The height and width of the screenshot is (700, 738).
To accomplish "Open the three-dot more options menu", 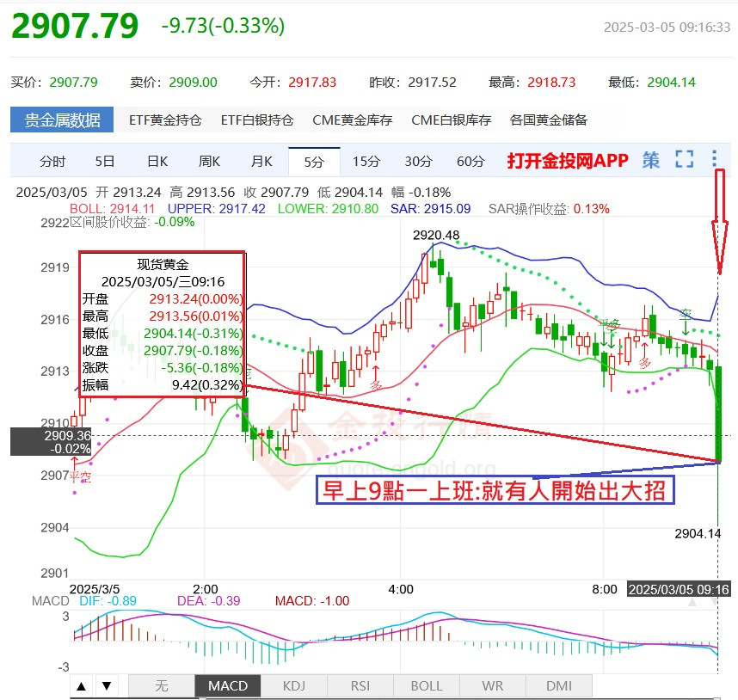I will (715, 159).
